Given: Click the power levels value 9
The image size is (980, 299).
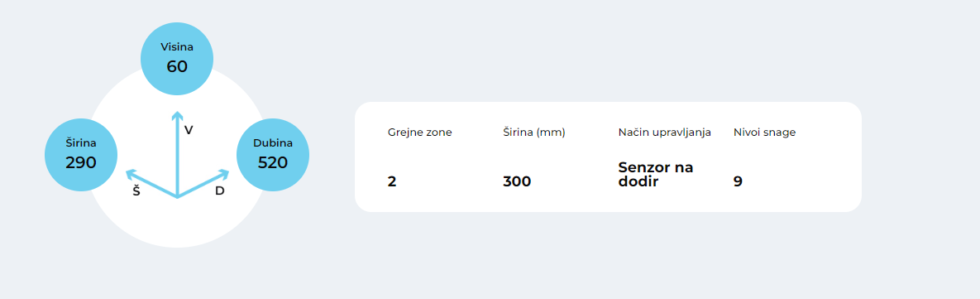Looking at the screenshot, I should [739, 181].
